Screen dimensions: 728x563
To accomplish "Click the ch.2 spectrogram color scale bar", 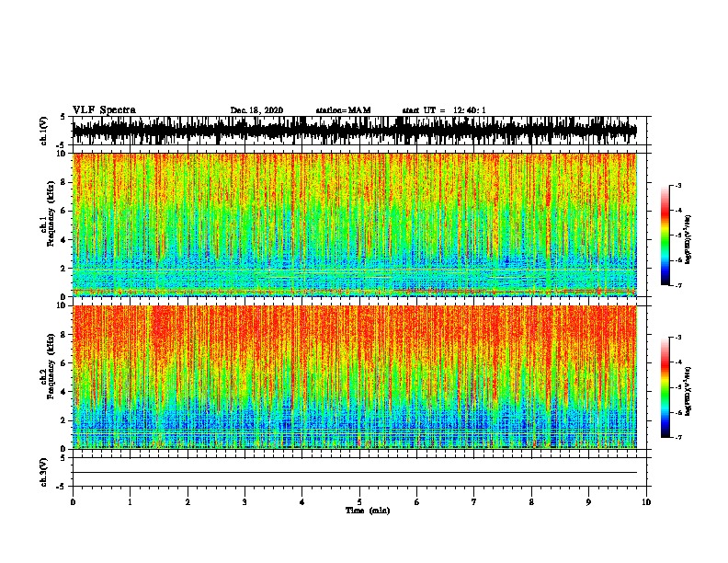I will tap(665, 387).
